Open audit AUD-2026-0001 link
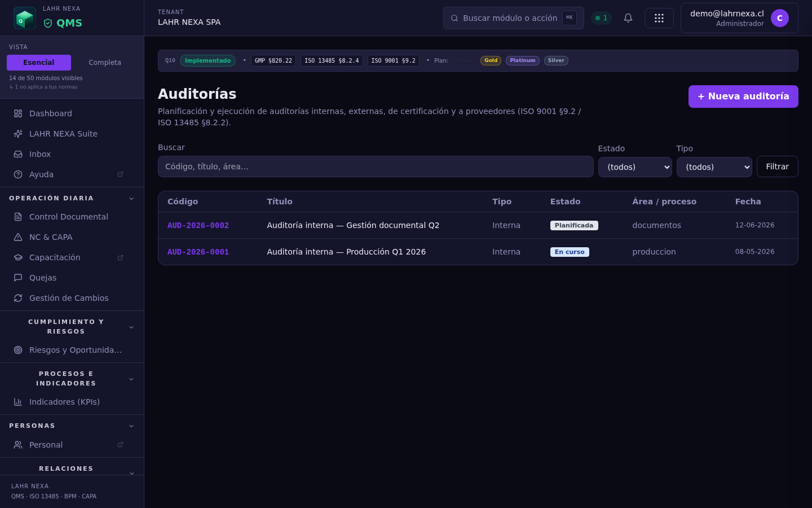This screenshot has width=812, height=508. point(198,252)
